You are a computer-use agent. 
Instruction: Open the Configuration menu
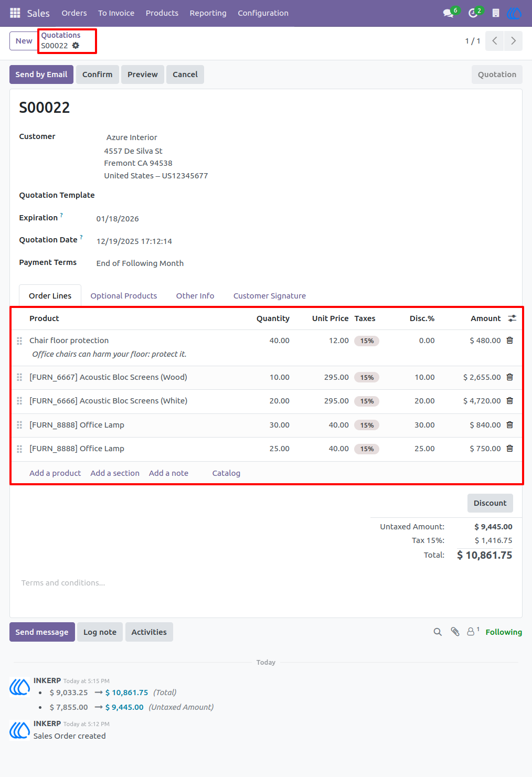263,13
